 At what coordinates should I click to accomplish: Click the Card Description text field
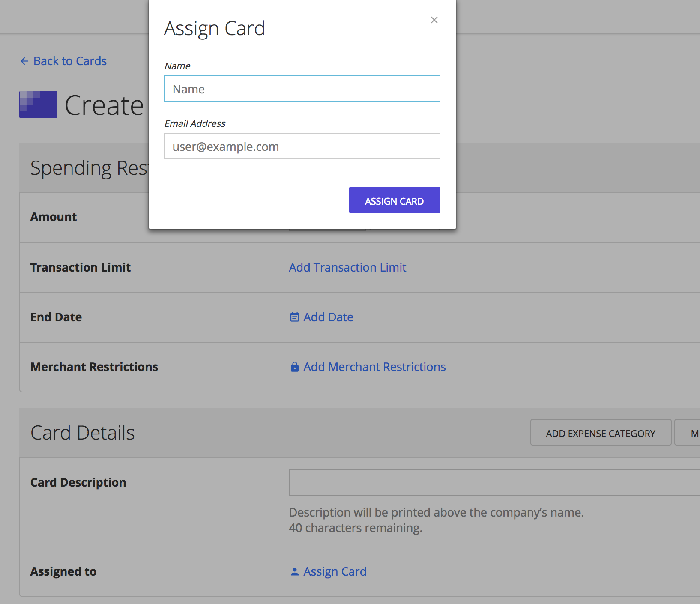click(x=493, y=483)
